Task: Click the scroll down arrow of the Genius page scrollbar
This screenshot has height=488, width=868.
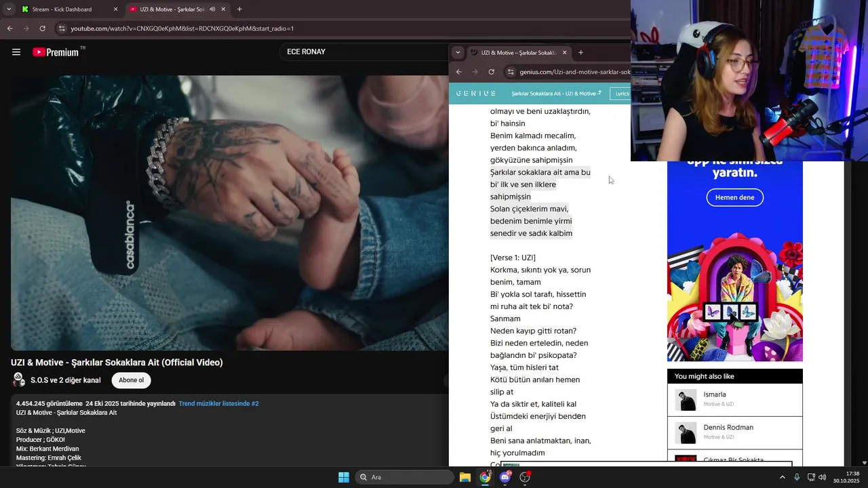Action: [863, 462]
